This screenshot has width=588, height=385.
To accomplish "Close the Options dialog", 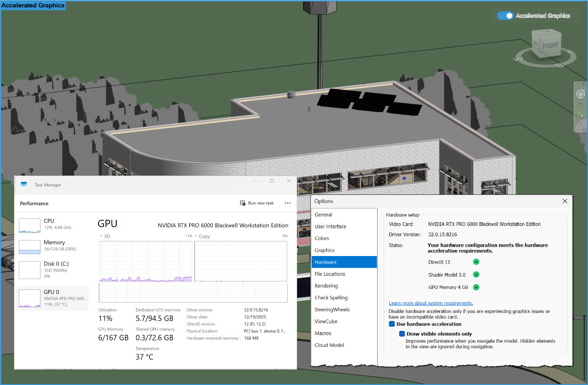I will [565, 201].
